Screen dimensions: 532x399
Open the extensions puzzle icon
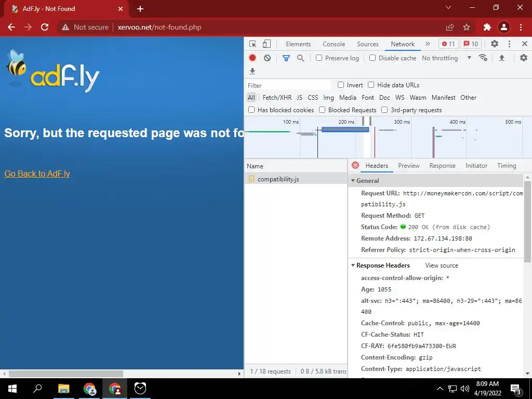pos(487,27)
